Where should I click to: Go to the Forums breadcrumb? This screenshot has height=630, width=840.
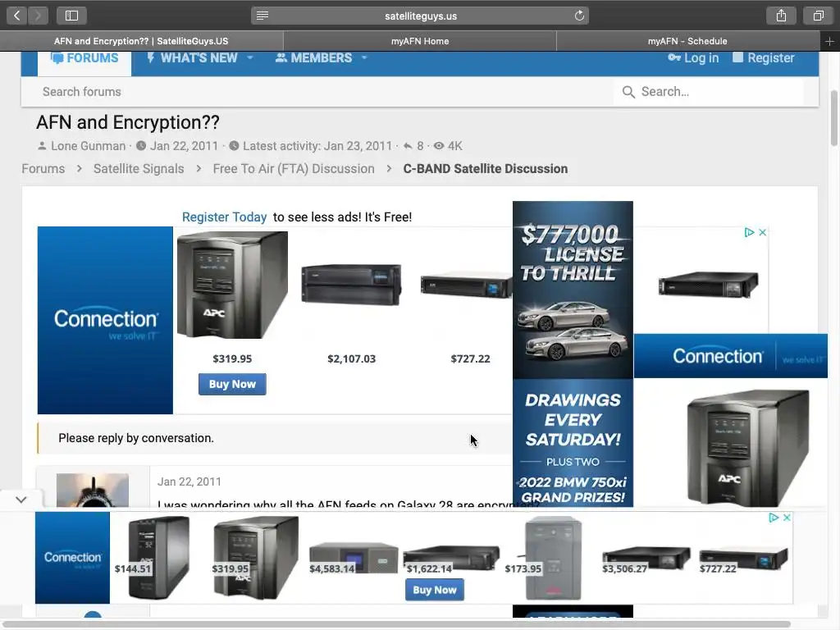pos(43,169)
